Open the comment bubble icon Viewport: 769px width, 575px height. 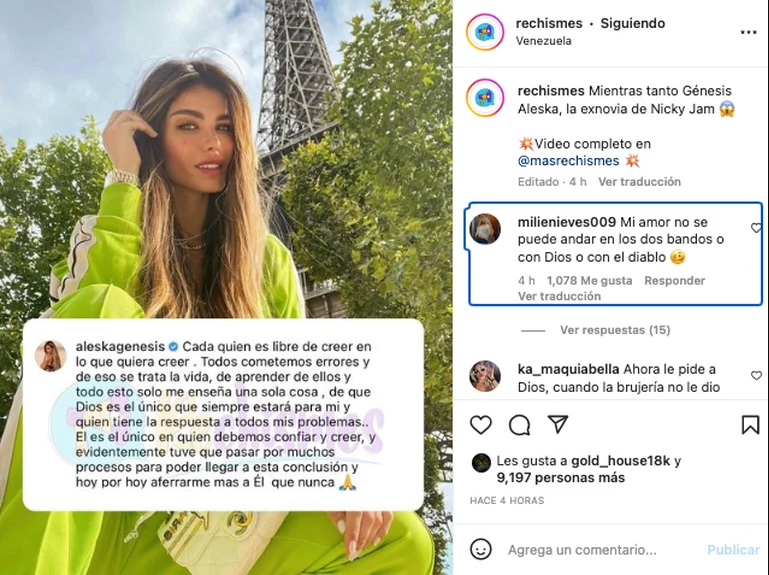[x=519, y=425]
